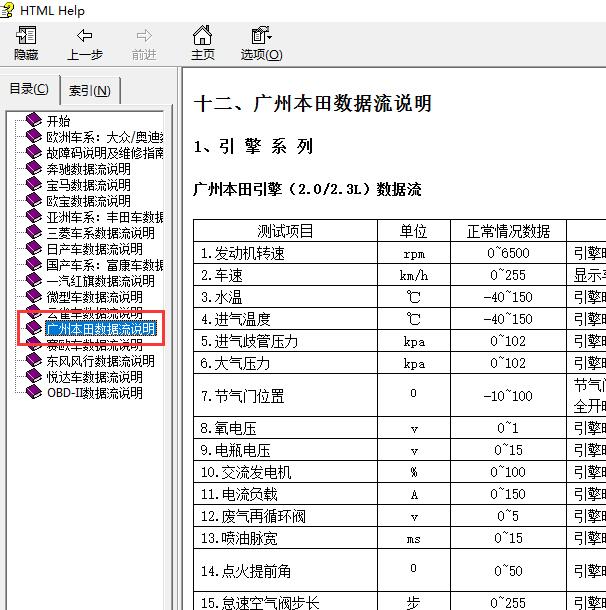Click book icon beside 三菱车系数据流说明
This screenshot has height=610, width=606.
(34, 232)
